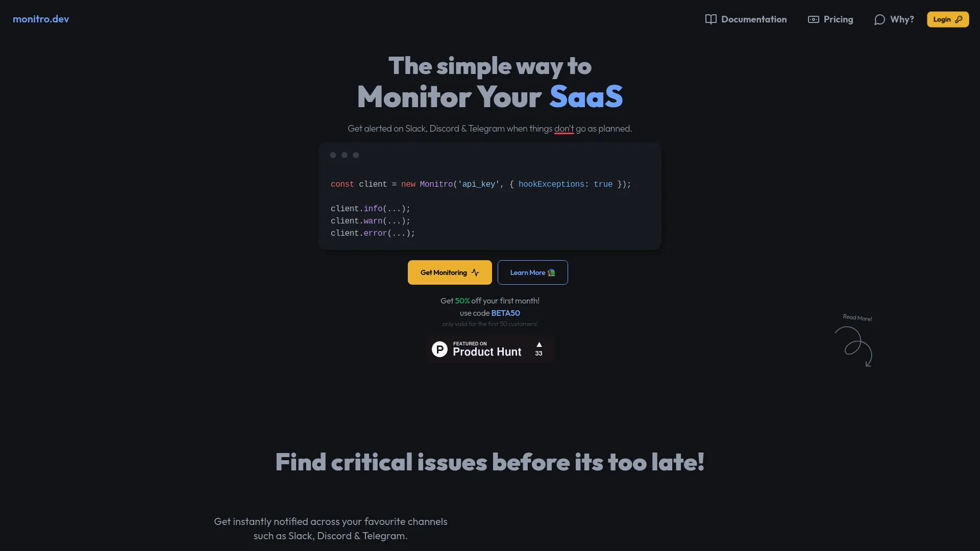Select the Pricing menu item
Screen dimensions: 980x551
pos(830,19)
